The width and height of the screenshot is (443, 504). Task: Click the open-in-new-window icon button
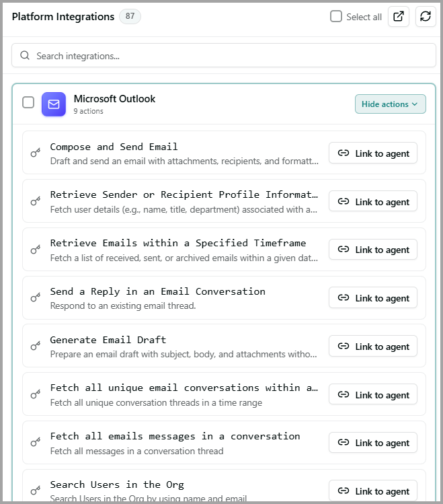[x=399, y=16]
